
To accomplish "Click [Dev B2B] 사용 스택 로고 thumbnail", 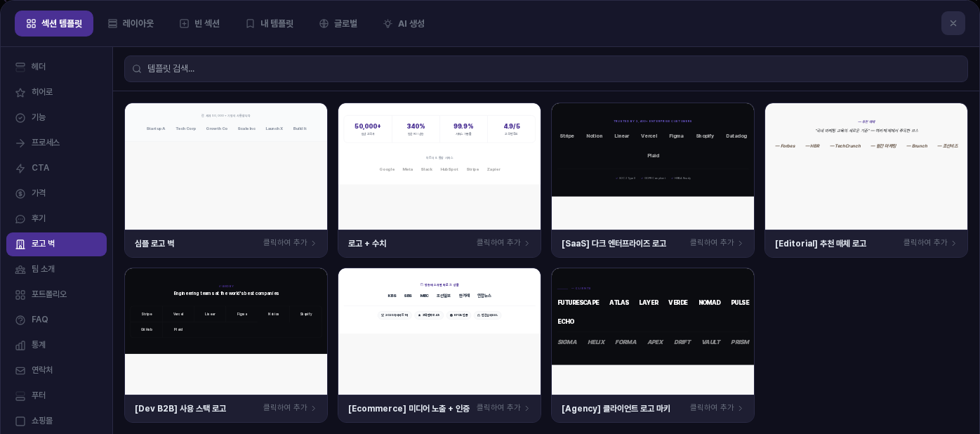I will pos(226,331).
